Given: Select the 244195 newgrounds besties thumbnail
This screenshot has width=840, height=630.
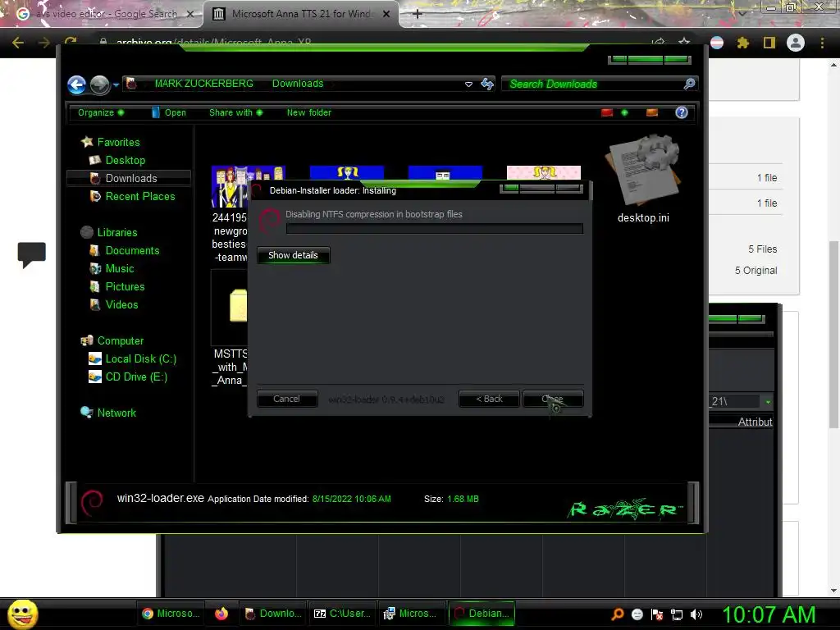Looking at the screenshot, I should point(230,186).
